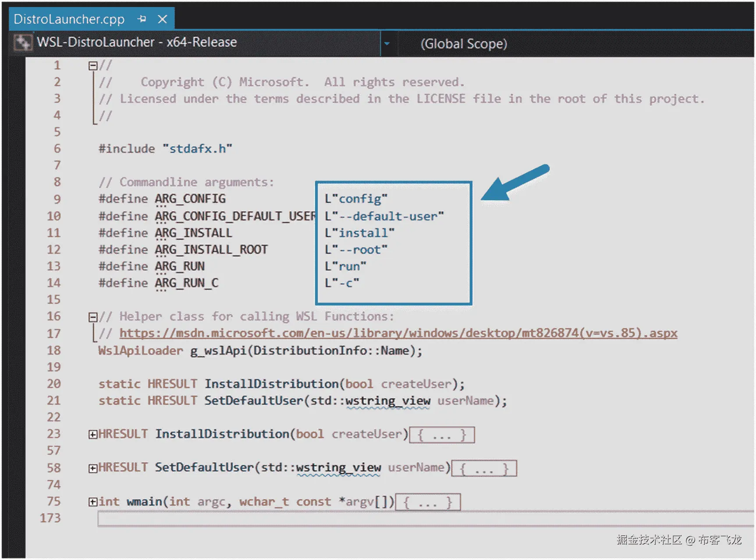Collapse the copyright comment block at line 1
The width and height of the screenshot is (756, 560).
click(x=93, y=66)
